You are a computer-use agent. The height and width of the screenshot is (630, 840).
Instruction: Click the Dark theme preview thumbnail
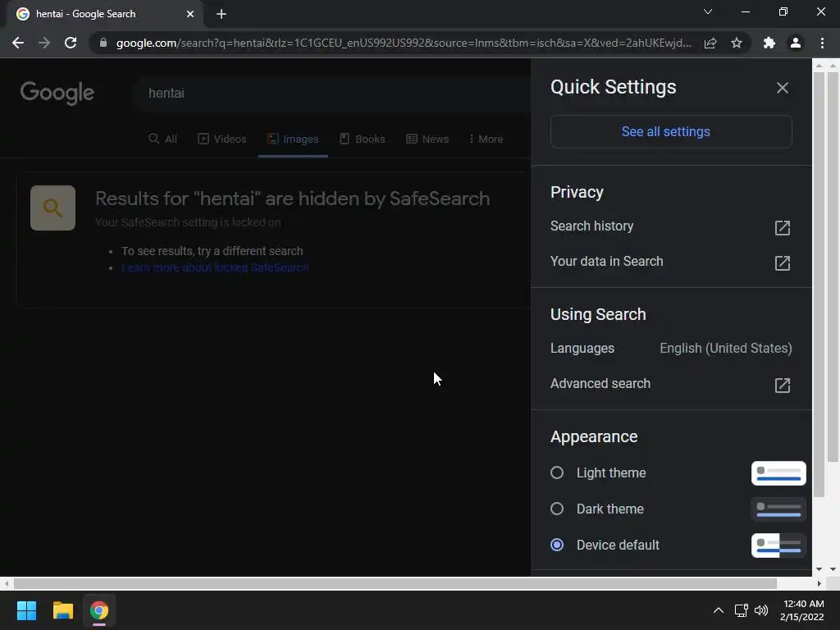point(778,509)
